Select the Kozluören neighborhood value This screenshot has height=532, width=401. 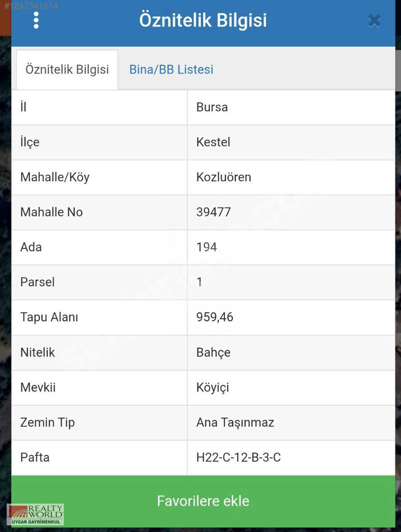[x=224, y=177]
